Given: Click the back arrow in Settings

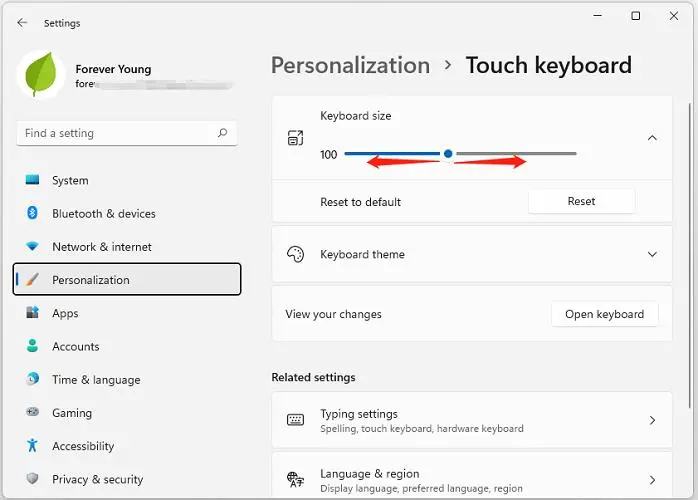Looking at the screenshot, I should point(22,23).
